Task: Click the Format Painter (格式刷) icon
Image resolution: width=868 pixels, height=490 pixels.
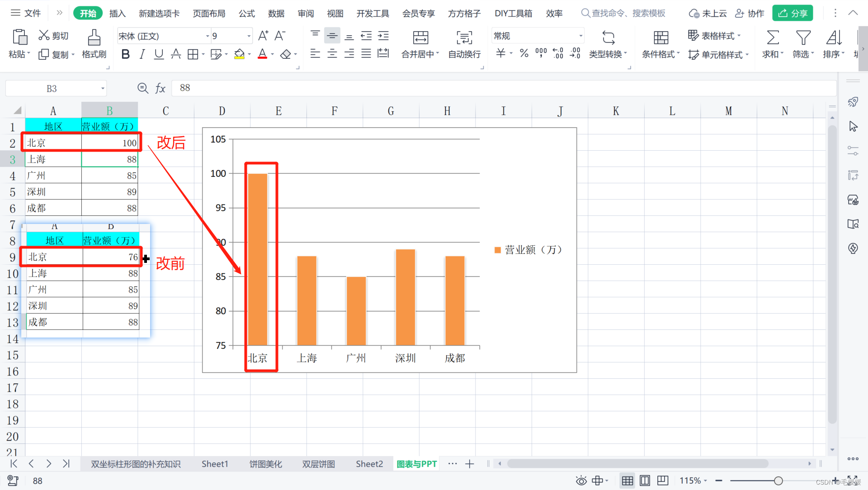Action: click(x=94, y=38)
